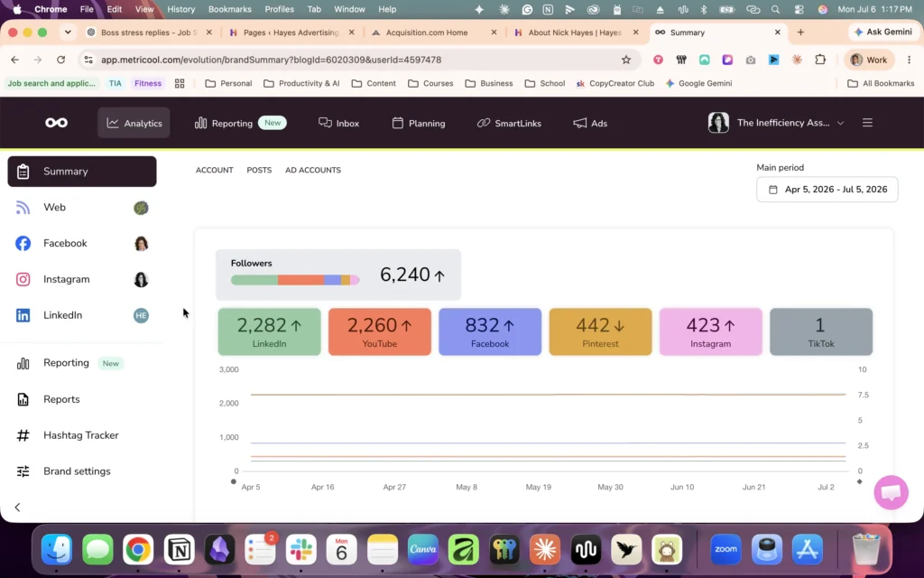Click the Brand settings sliders icon
This screenshot has height=578, width=924.
point(23,471)
